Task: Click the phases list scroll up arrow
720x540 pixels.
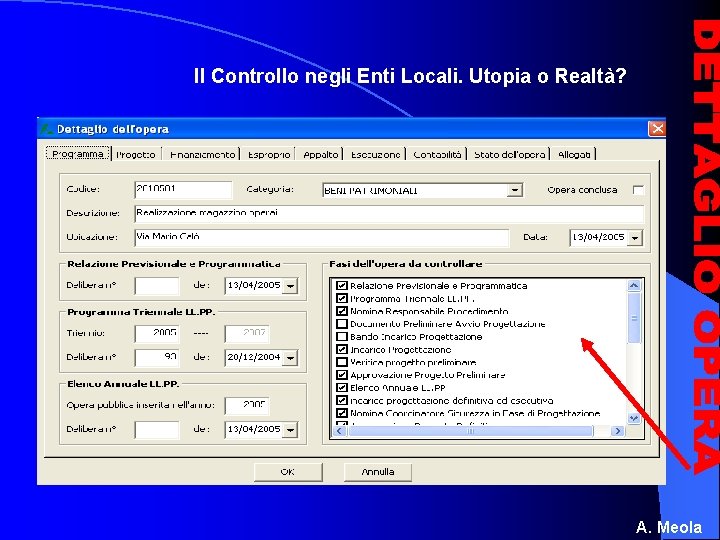Action: tap(634, 285)
